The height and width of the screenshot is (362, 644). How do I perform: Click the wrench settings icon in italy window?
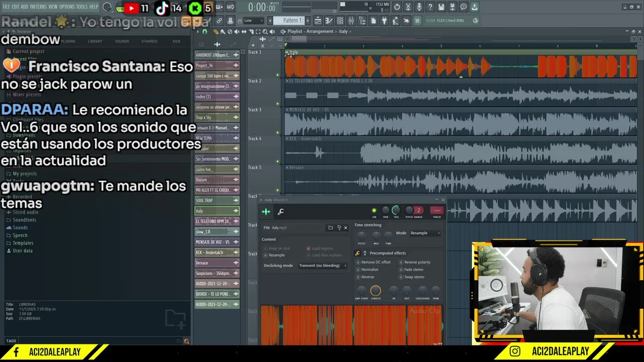(281, 212)
